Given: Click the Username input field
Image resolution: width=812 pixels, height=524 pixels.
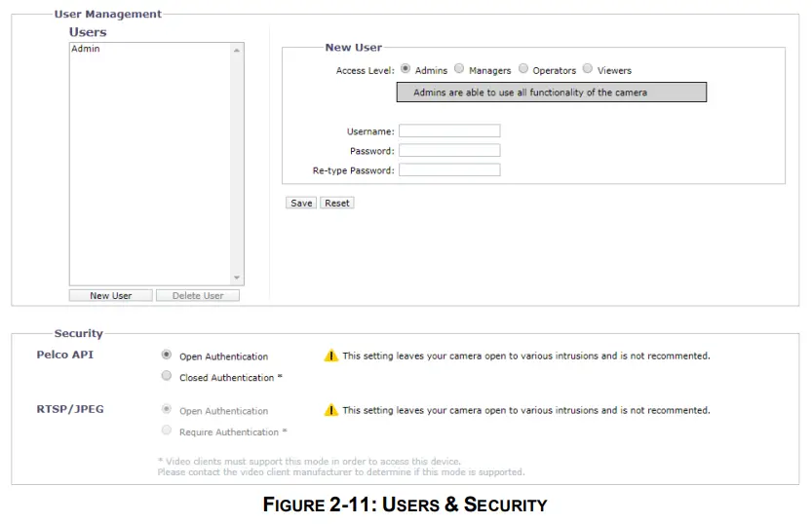Looking at the screenshot, I should 449,131.
